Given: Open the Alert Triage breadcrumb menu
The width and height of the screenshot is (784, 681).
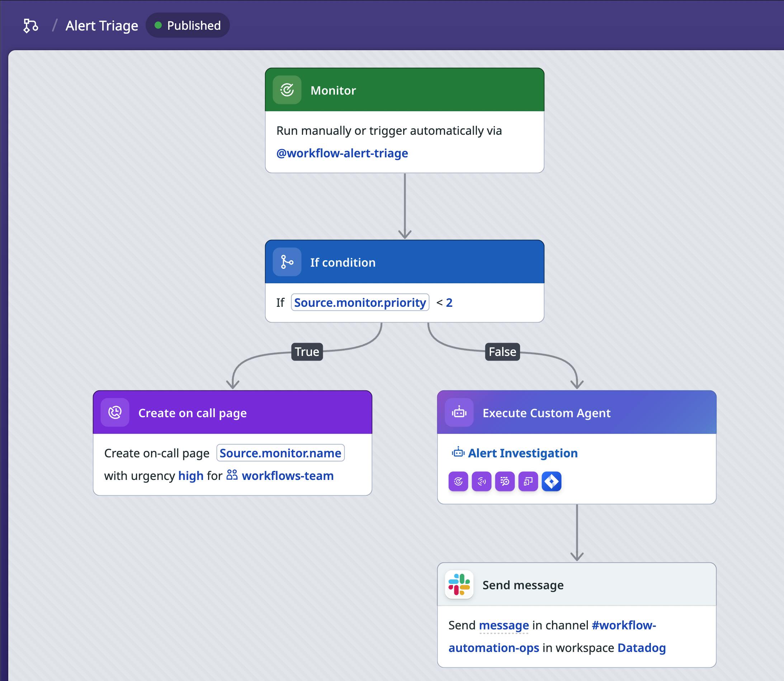Looking at the screenshot, I should tap(101, 25).
